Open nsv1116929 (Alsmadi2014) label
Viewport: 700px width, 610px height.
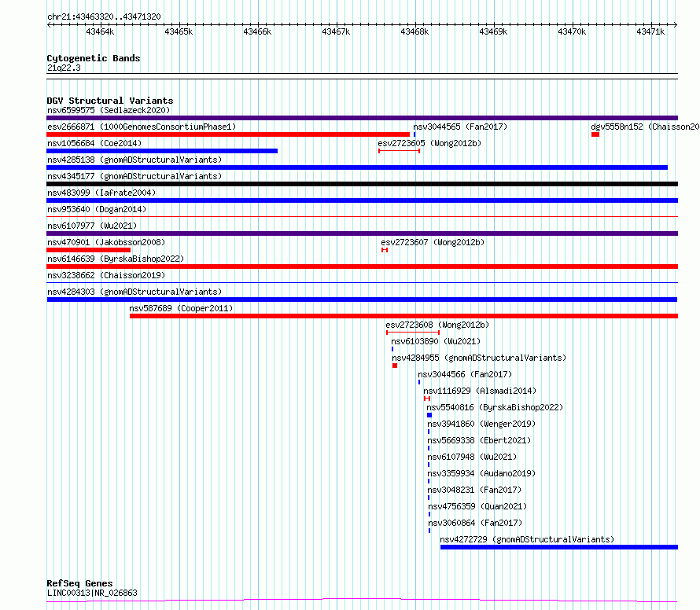point(480,391)
